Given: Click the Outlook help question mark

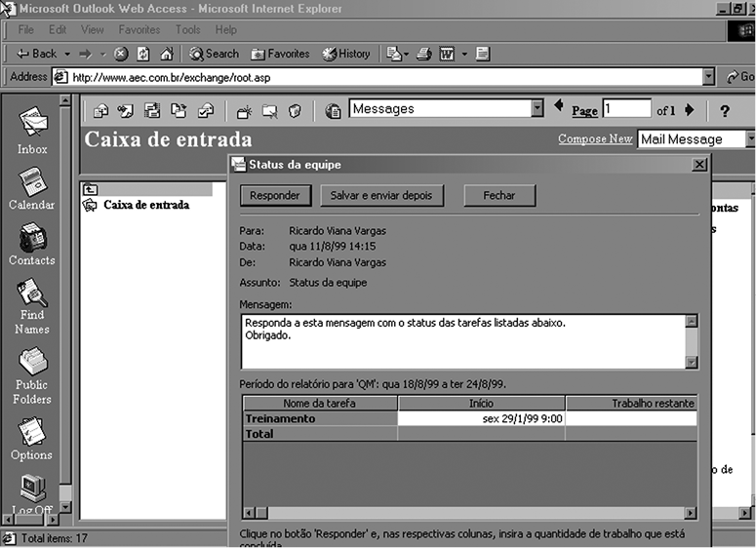Looking at the screenshot, I should pyautogui.click(x=725, y=111).
